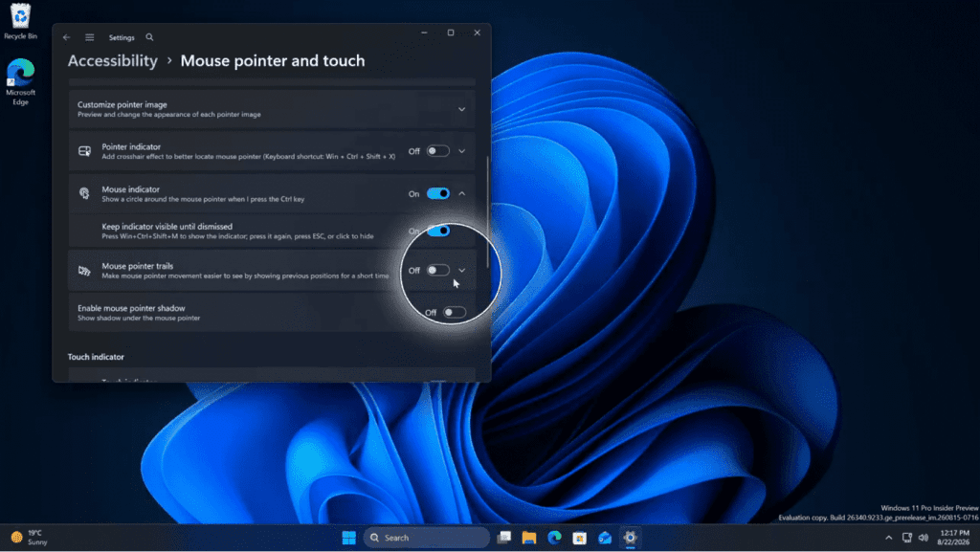Click the Pointer indicator row icon

[x=84, y=151]
